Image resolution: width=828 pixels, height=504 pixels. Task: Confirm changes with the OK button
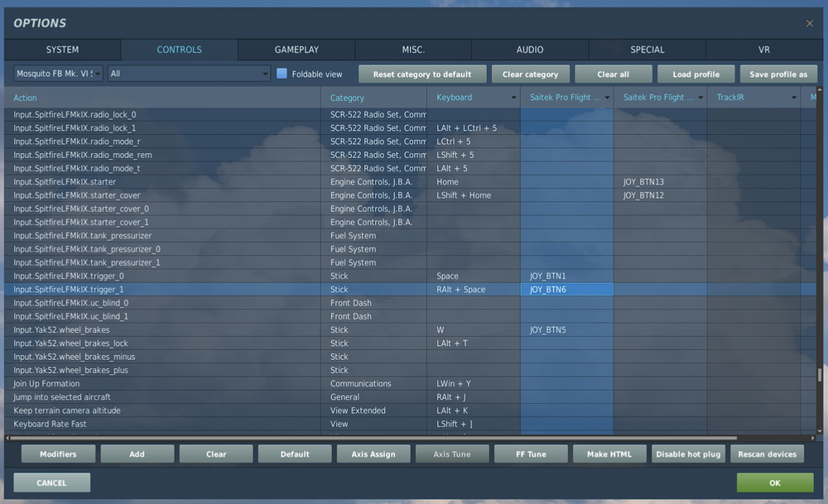[774, 482]
